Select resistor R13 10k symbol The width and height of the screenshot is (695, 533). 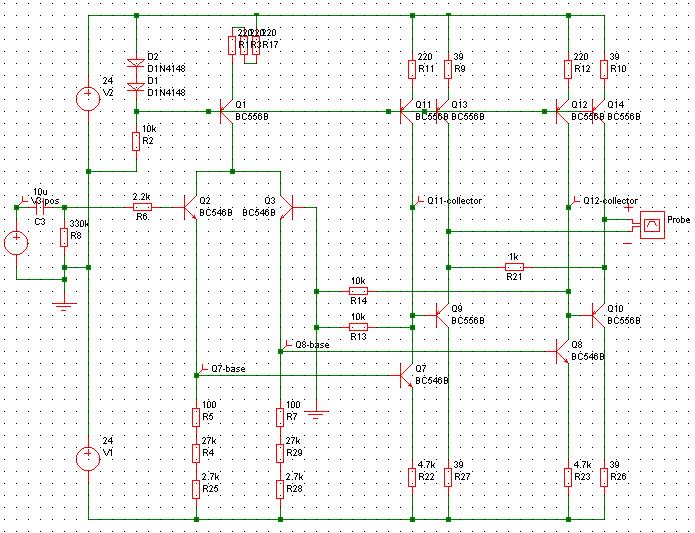(x=358, y=327)
